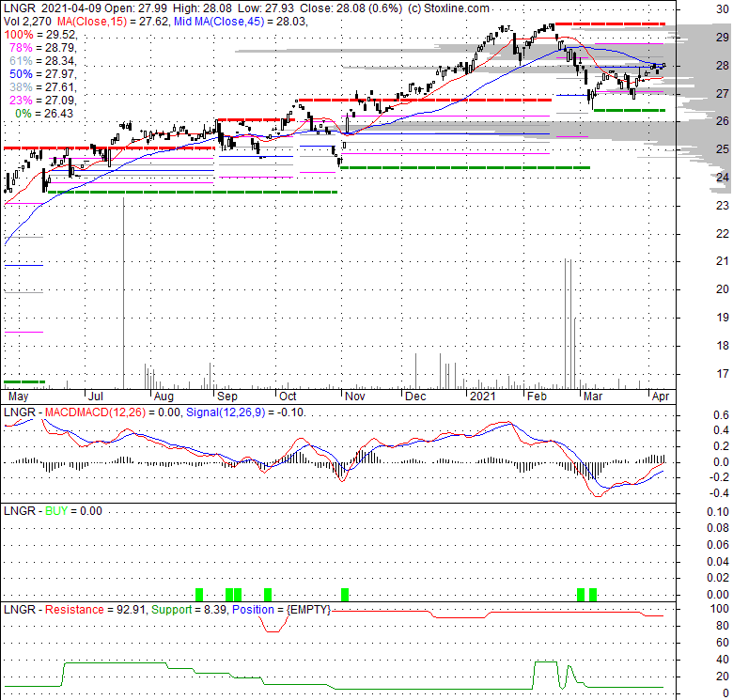This screenshot has height=700, width=733.
Task: Click the 17 price axis label
Action: pos(723,373)
